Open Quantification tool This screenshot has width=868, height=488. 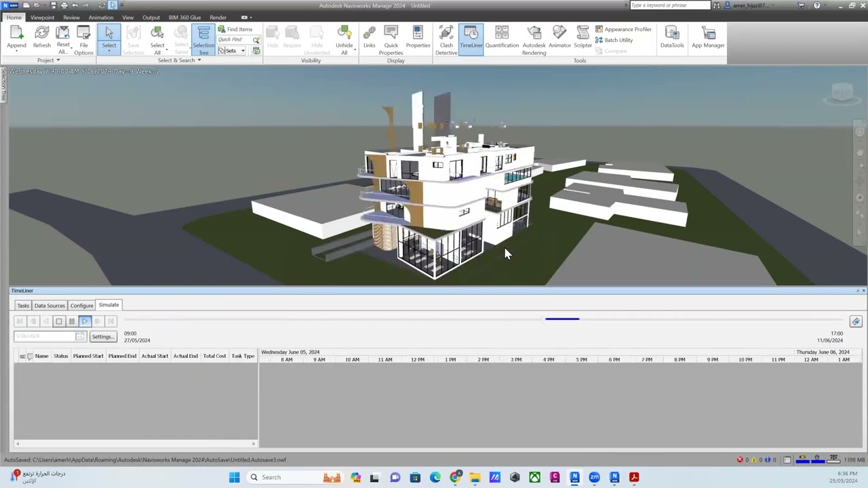point(502,37)
